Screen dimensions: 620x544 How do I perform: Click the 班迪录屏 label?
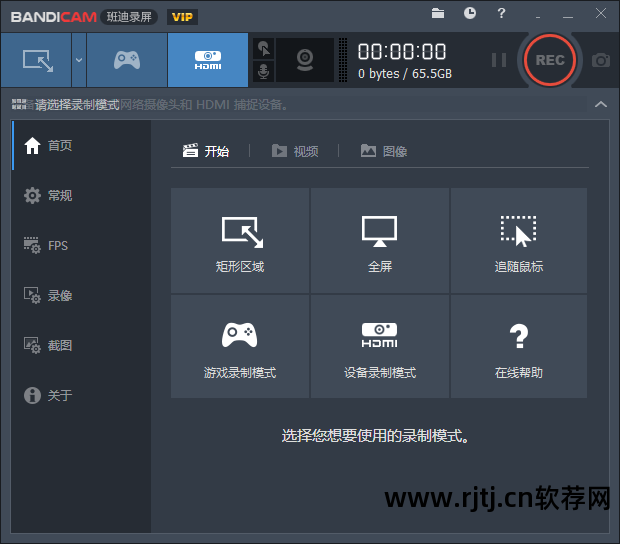129,17
